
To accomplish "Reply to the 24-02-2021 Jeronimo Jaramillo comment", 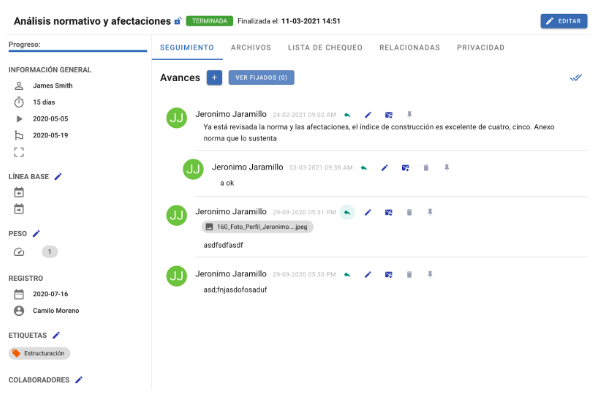I will coord(347,115).
